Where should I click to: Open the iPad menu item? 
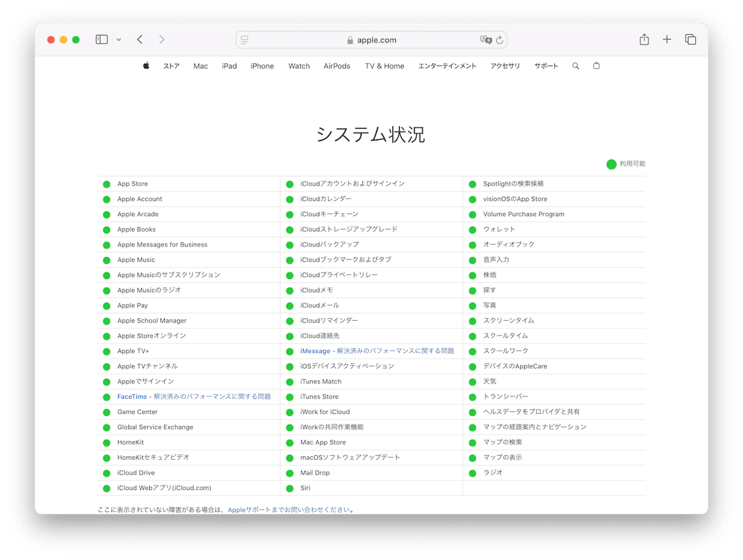[x=229, y=66]
